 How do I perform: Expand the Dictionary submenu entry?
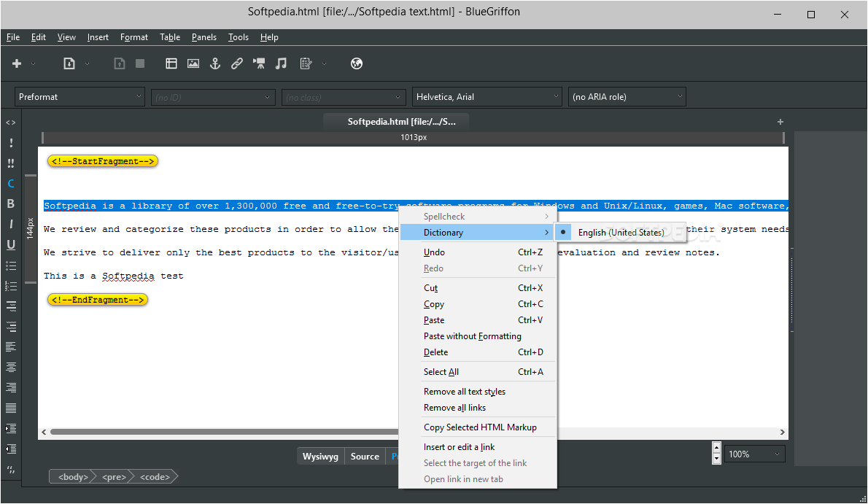click(x=477, y=233)
